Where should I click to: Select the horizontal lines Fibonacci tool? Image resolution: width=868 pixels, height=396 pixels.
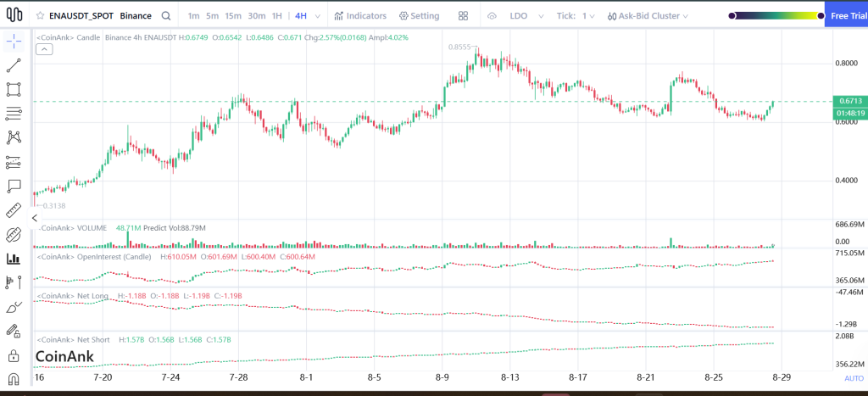point(14,114)
